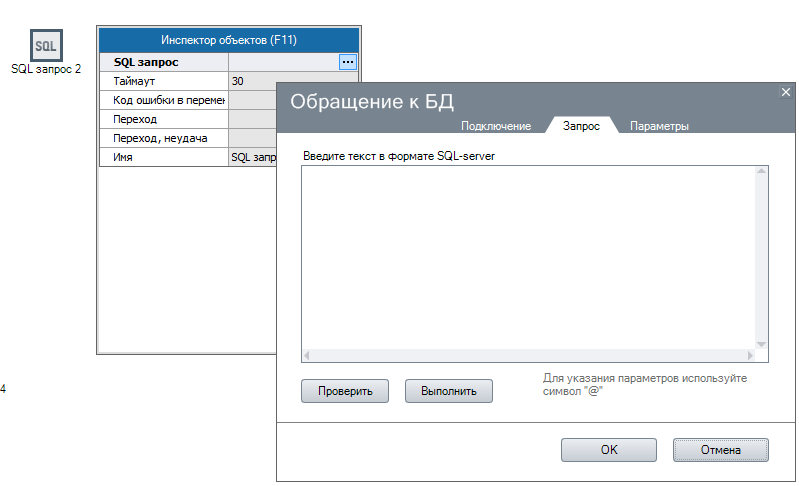
Task: Select the Переход, неудача property row
Action: [x=164, y=138]
